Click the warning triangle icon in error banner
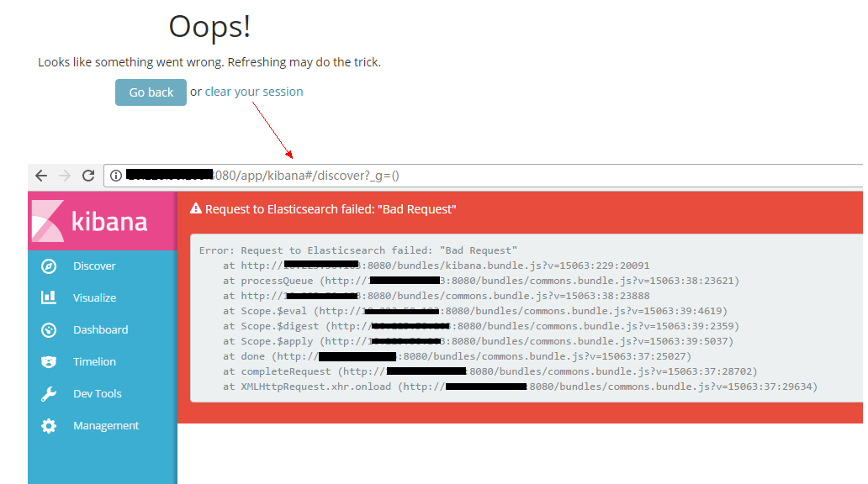Image resolution: width=868 pixels, height=484 pixels. 196,208
